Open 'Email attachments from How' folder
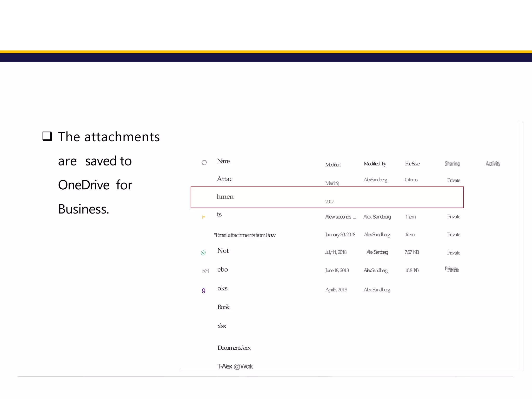Screen dimensions: 532x399 pos(245,235)
